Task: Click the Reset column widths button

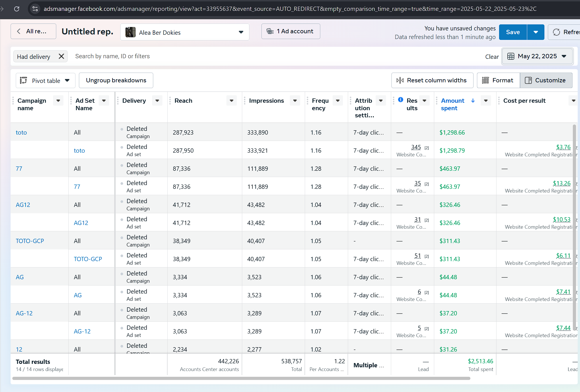Action: coord(432,80)
